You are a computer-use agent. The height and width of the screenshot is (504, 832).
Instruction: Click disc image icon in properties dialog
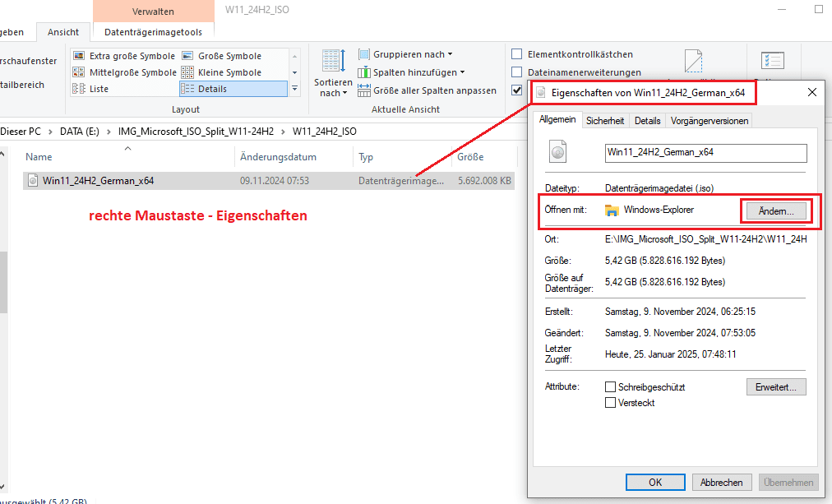557,152
